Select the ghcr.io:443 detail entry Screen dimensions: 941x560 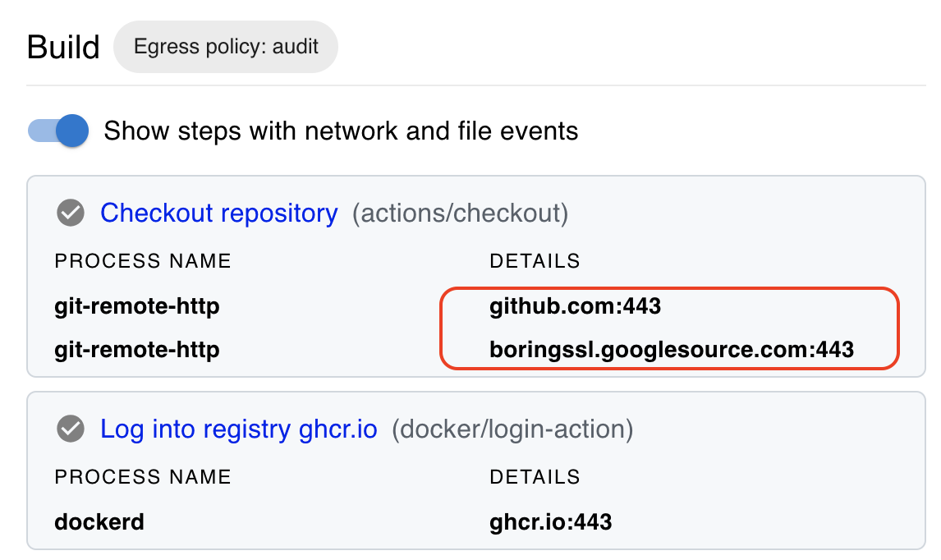click(x=550, y=522)
